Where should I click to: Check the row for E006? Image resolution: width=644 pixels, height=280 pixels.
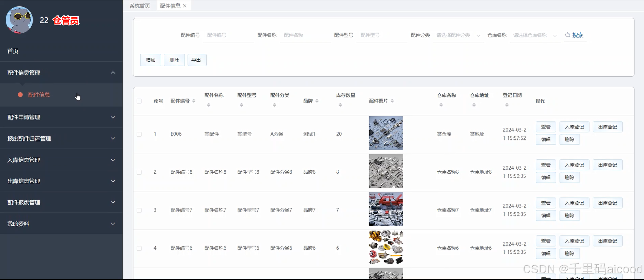tap(139, 134)
